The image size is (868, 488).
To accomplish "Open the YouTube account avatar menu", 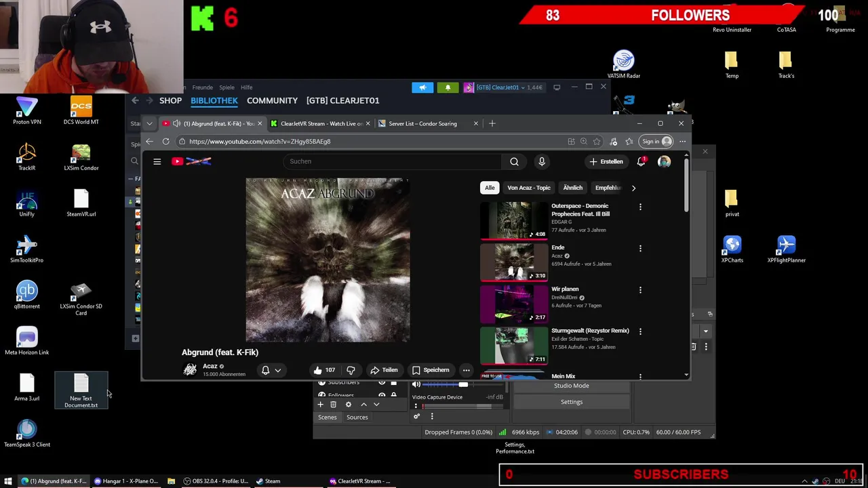I will [x=664, y=161].
